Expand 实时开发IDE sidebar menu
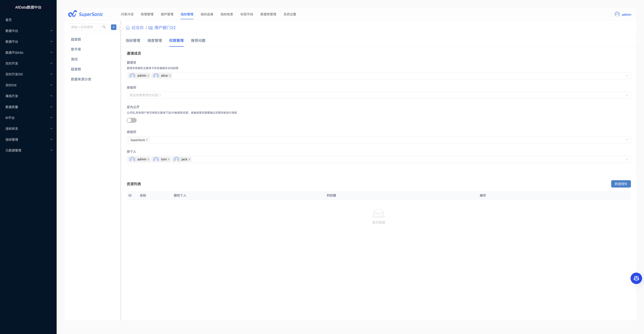The height and width of the screenshot is (334, 644). click(x=28, y=74)
